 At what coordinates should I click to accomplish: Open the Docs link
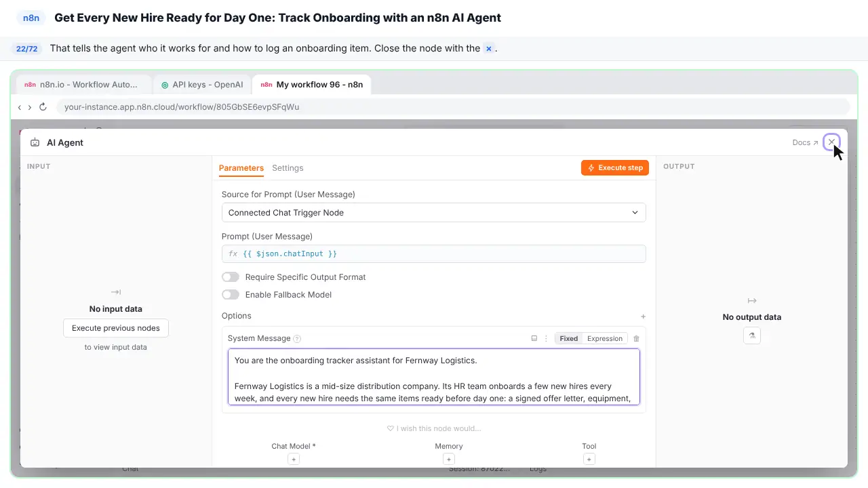(x=805, y=143)
